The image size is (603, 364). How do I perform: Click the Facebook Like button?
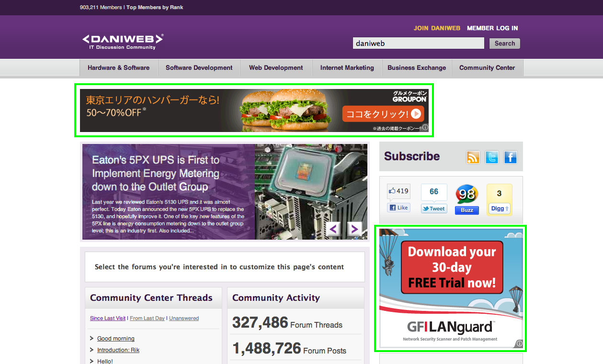tap(398, 208)
